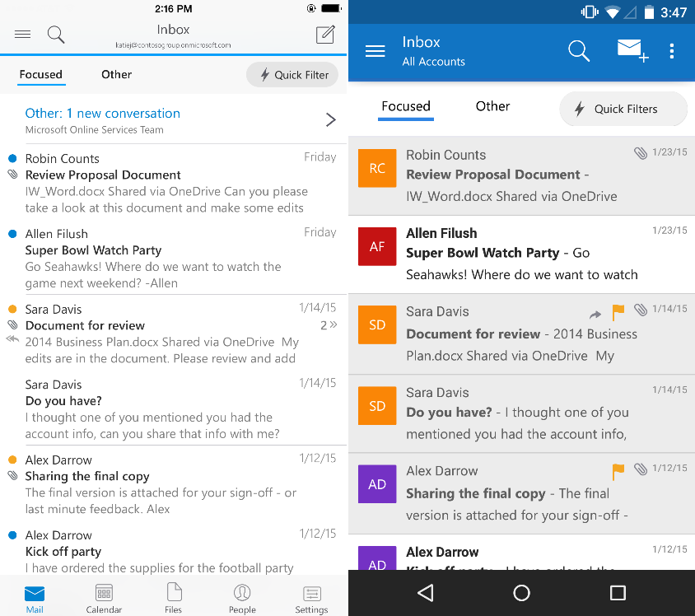The height and width of the screenshot is (616, 695).
Task: Click the unread dot next to Robin Counts
Action: tap(12, 158)
